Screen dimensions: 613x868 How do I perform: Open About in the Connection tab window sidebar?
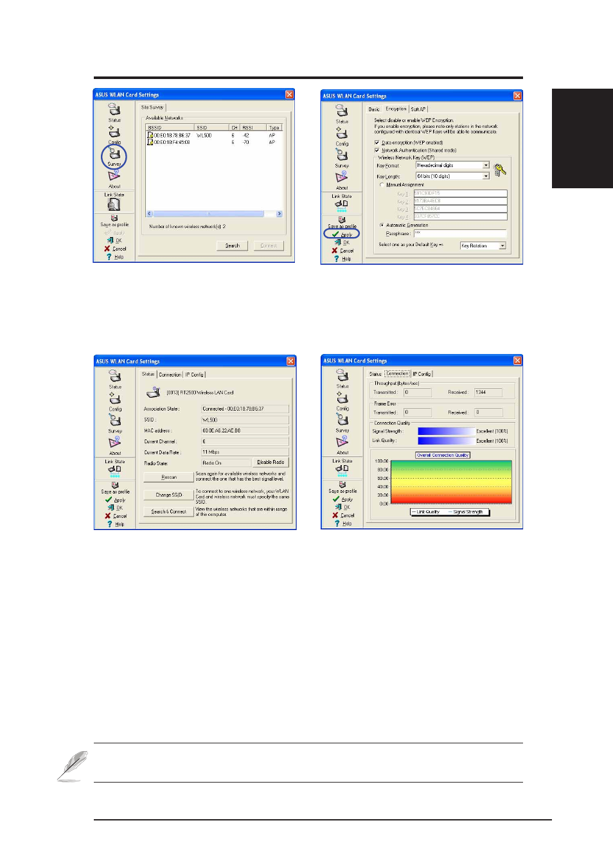pos(342,445)
